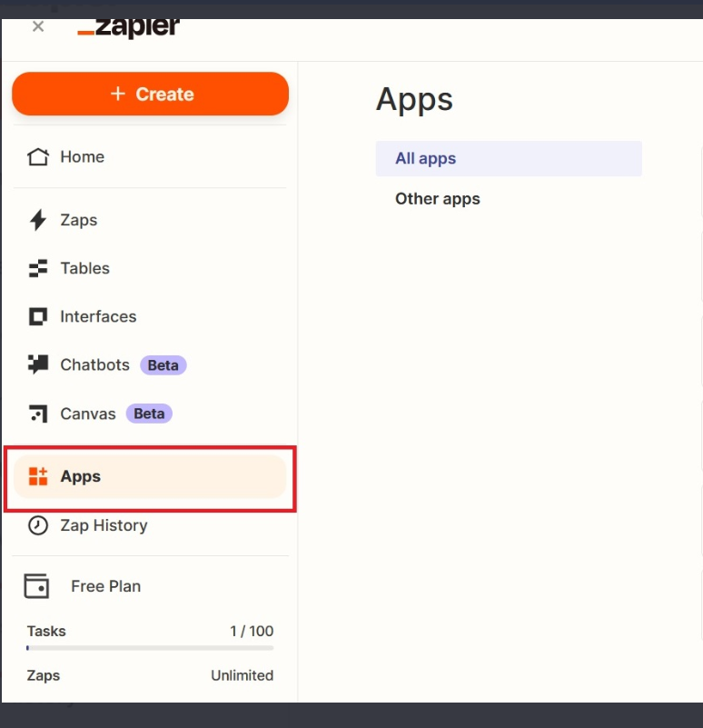Close the sidebar with the X button

(38, 26)
